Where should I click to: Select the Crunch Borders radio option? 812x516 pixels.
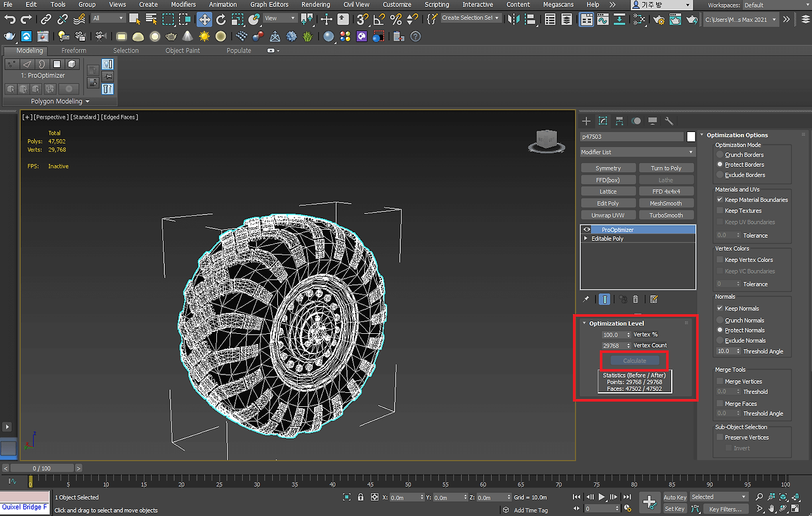point(719,155)
